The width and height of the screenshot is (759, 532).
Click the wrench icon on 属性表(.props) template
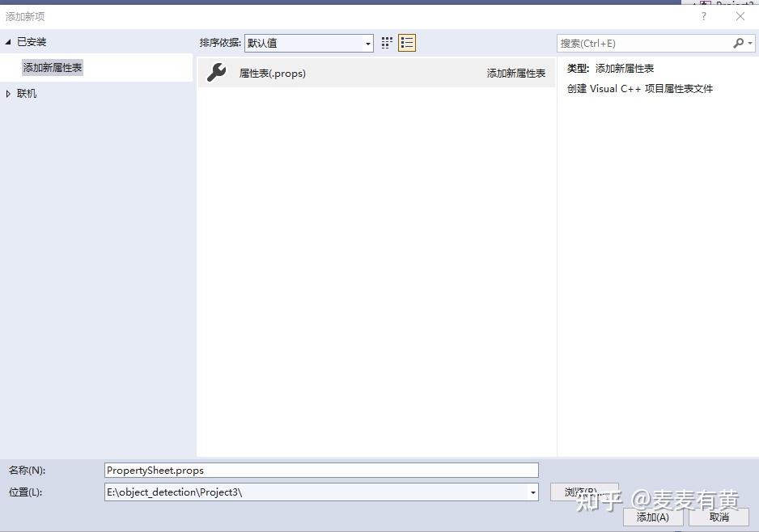(x=216, y=73)
